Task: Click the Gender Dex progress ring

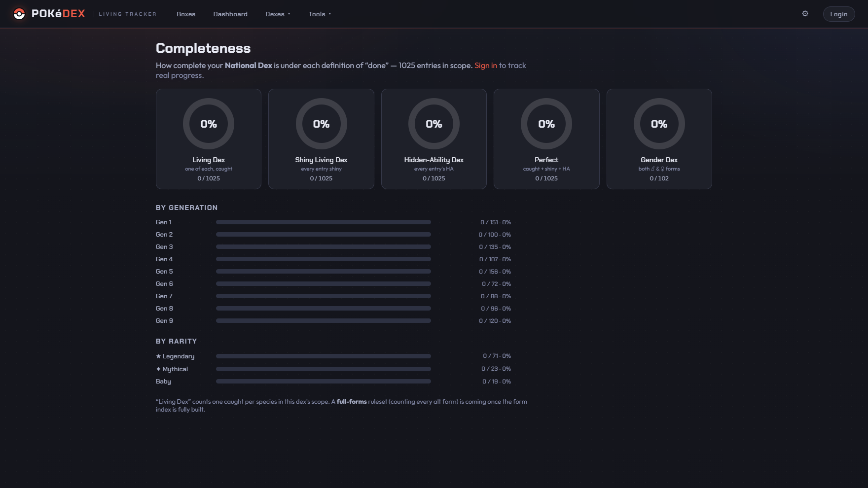Action: pos(659,124)
